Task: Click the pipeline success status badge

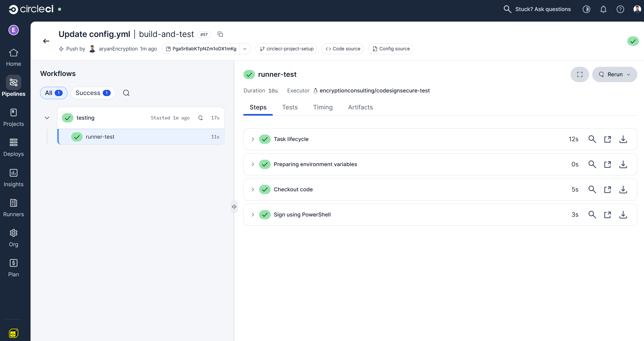Action: [x=633, y=41]
